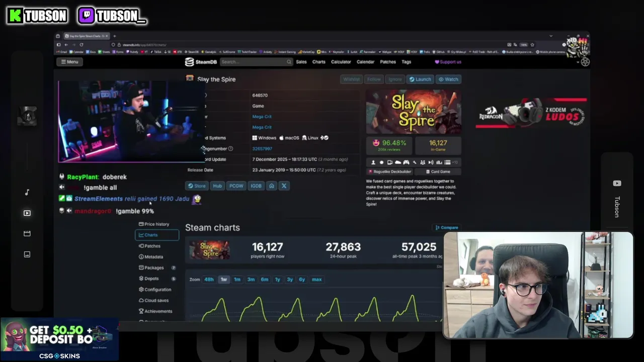Open the Hub button
The image size is (644, 362).
[x=217, y=186]
